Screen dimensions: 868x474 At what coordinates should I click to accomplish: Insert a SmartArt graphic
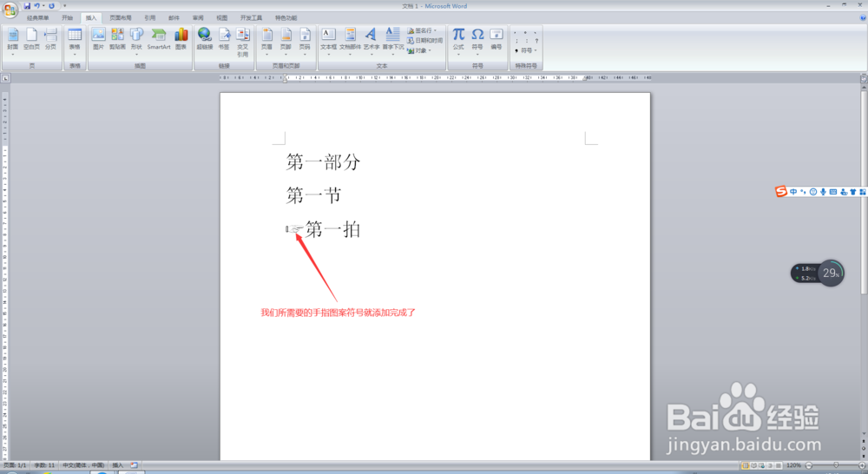[x=159, y=39]
